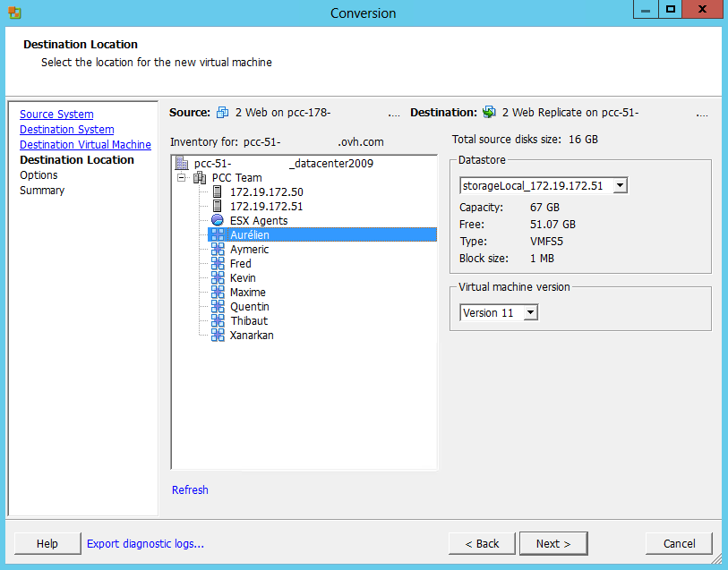
Task: Select Kevin in the inventory tree
Action: pyautogui.click(x=243, y=278)
